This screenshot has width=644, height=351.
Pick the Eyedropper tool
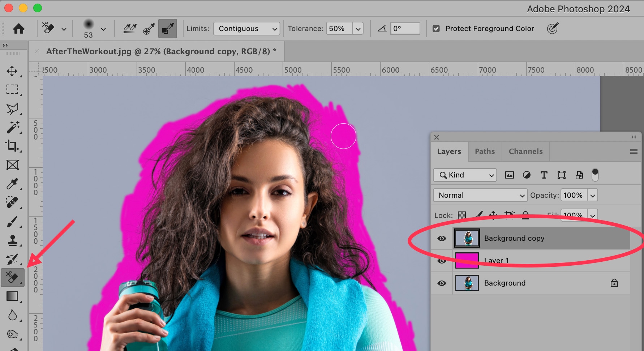pyautogui.click(x=12, y=184)
